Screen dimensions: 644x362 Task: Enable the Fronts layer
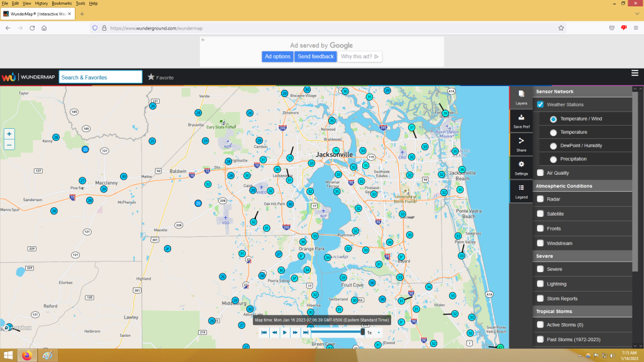tap(540, 229)
